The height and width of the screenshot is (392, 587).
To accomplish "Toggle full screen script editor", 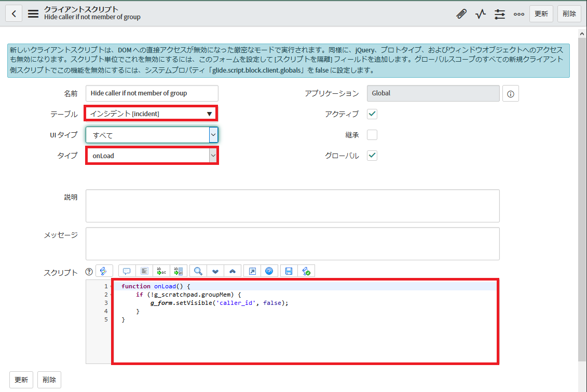I will click(x=252, y=271).
